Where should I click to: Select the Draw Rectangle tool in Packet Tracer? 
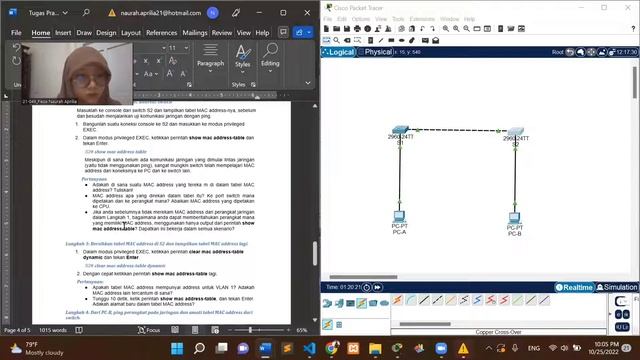click(x=391, y=40)
